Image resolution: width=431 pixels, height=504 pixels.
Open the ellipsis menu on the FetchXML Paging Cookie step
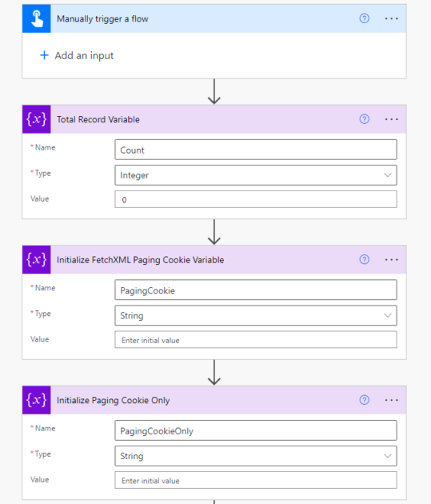click(x=392, y=260)
